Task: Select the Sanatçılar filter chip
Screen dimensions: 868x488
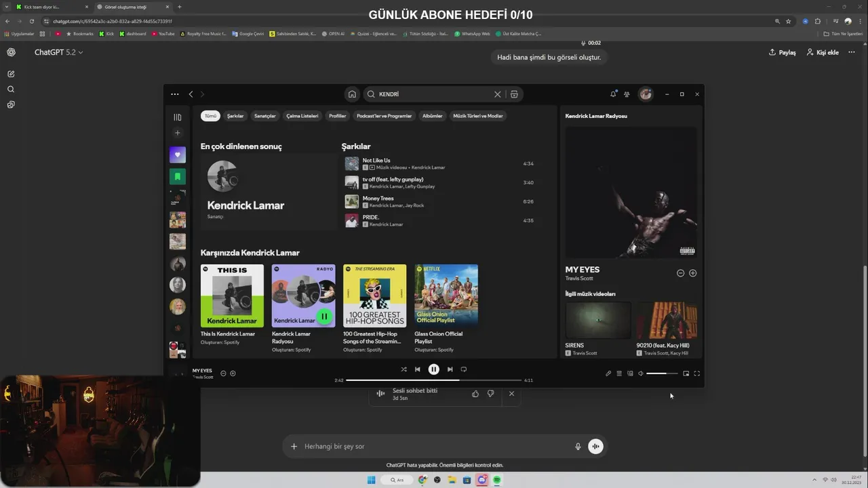Action: pyautogui.click(x=264, y=116)
